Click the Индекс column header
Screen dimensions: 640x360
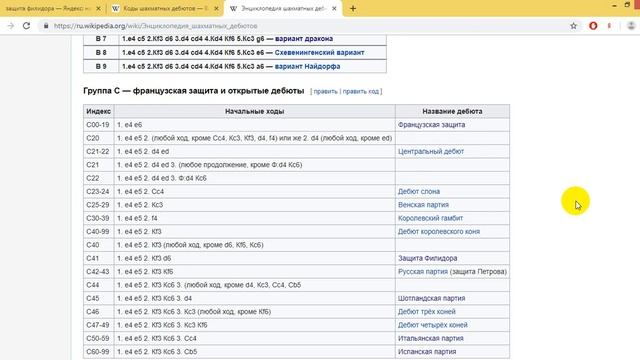pyautogui.click(x=98, y=111)
